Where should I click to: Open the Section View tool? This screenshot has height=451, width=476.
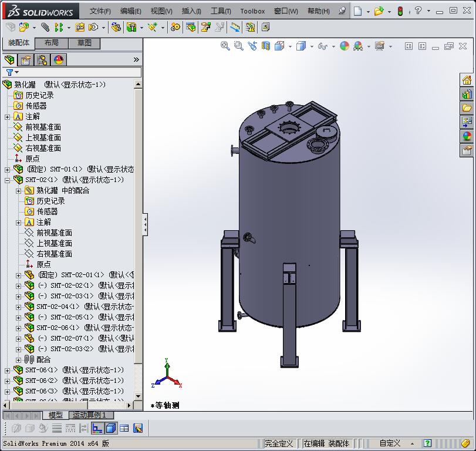point(266,46)
